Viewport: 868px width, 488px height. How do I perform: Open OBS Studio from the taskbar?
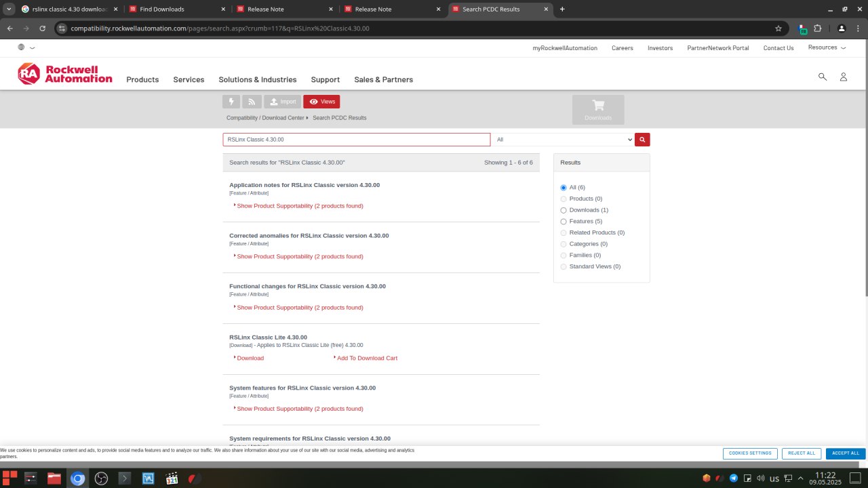101,479
